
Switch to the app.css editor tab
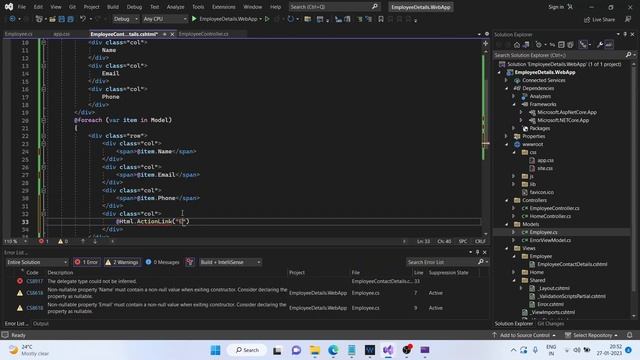pyautogui.click(x=62, y=34)
